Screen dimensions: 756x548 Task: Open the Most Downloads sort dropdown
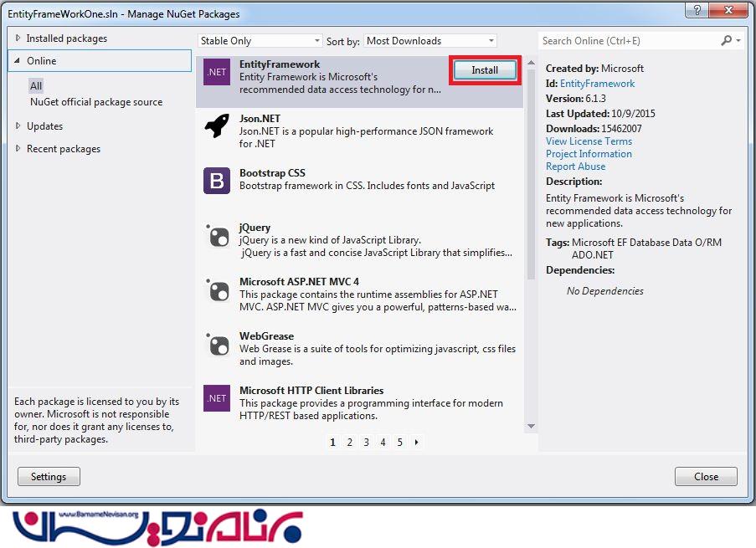point(430,41)
